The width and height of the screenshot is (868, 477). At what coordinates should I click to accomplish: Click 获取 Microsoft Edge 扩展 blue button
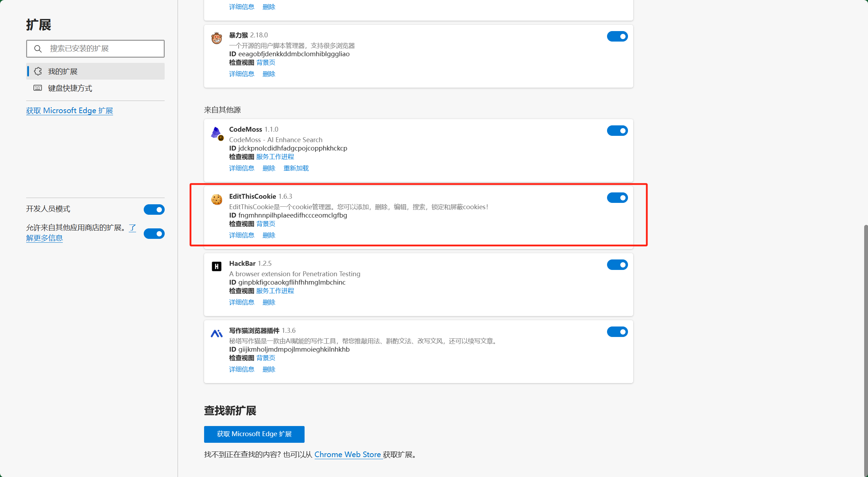(x=254, y=434)
